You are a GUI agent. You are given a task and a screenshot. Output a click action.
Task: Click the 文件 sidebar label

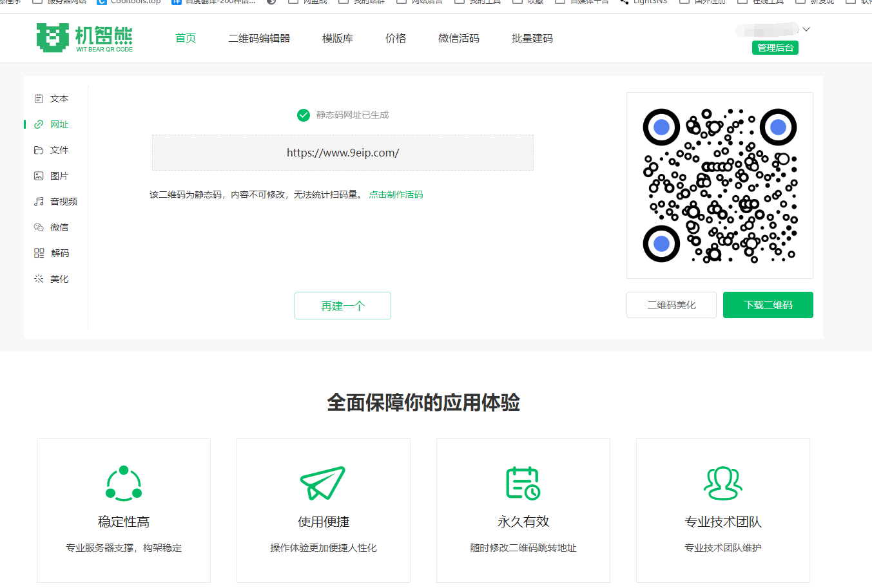point(59,150)
